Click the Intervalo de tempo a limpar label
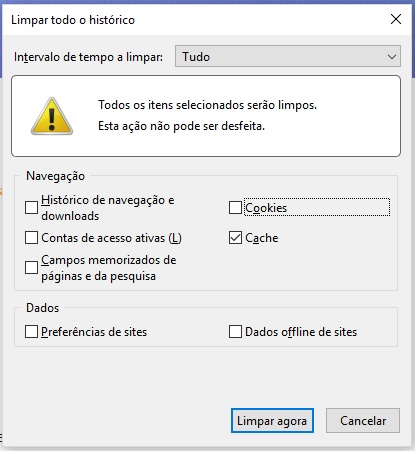This screenshot has height=454, width=417. click(x=88, y=57)
